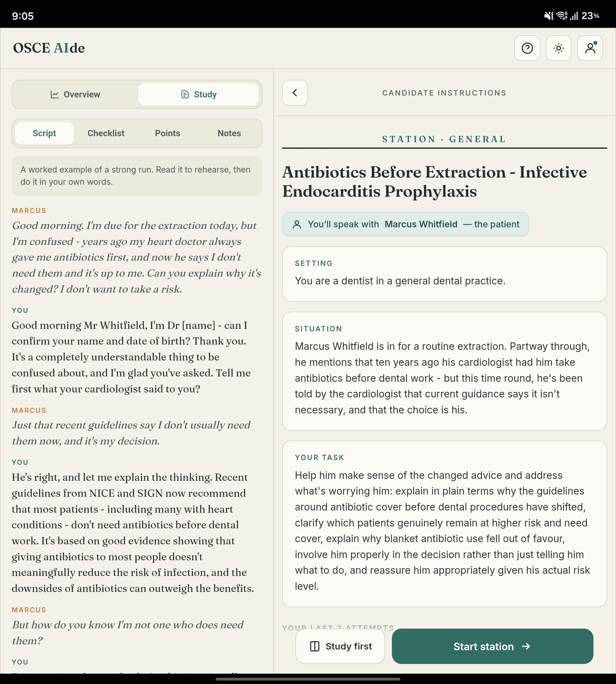
Task: Click the YOUR TASK card heading
Action: (x=319, y=458)
